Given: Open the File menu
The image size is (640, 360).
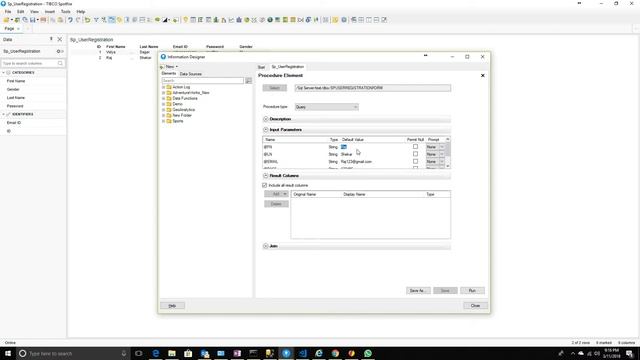Looking at the screenshot, I should pyautogui.click(x=8, y=12).
